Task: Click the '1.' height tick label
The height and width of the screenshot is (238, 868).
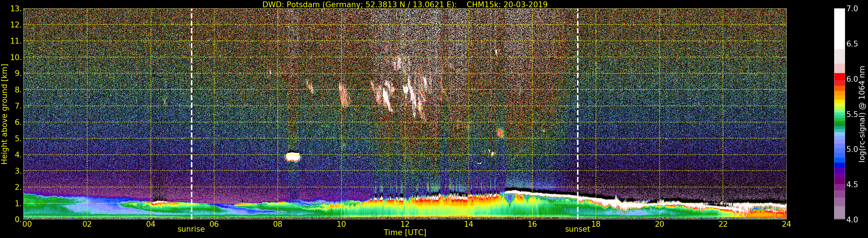Action: [18, 203]
